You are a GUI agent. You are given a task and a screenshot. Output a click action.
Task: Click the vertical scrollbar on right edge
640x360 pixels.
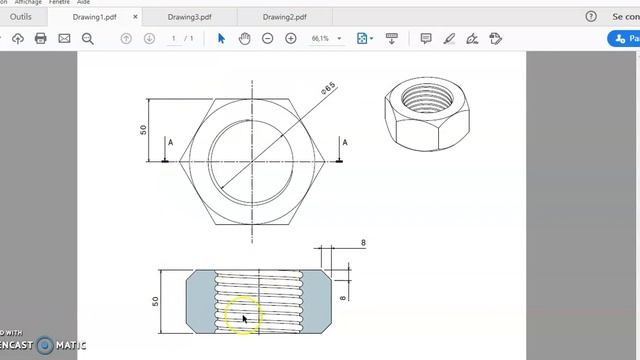[638, 205]
